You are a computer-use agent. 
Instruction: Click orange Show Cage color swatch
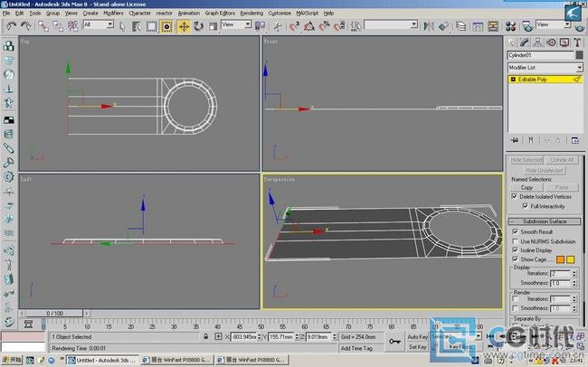coord(560,259)
